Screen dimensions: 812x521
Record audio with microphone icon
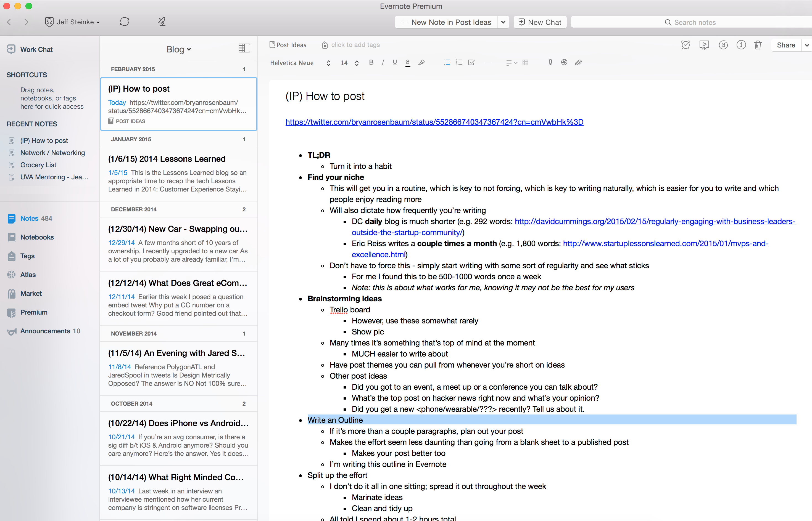[x=550, y=63]
